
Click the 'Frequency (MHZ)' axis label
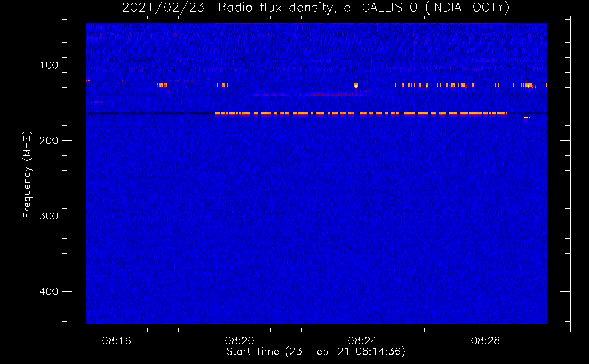[x=27, y=174]
